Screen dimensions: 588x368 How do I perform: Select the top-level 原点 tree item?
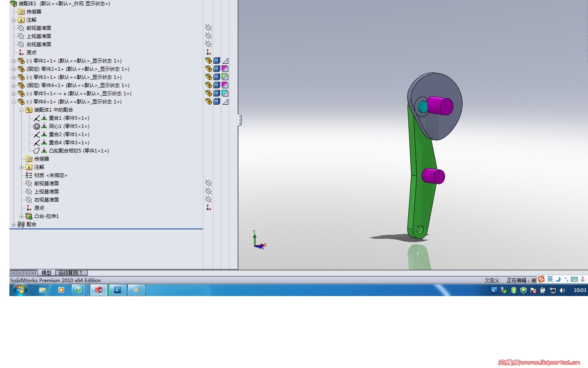point(31,53)
